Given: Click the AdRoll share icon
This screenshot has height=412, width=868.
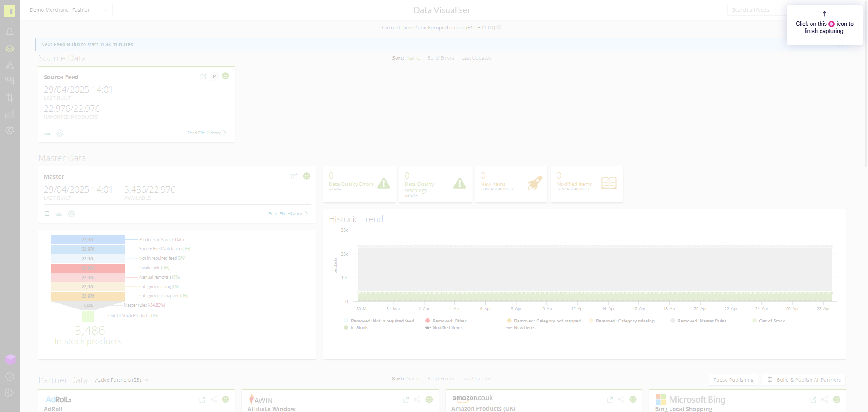Looking at the screenshot, I should [214, 399].
